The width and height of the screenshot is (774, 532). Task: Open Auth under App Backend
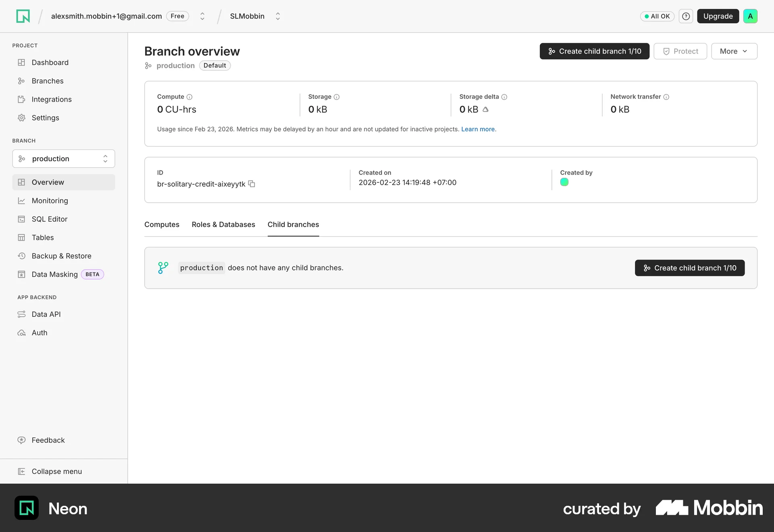pyautogui.click(x=64, y=333)
